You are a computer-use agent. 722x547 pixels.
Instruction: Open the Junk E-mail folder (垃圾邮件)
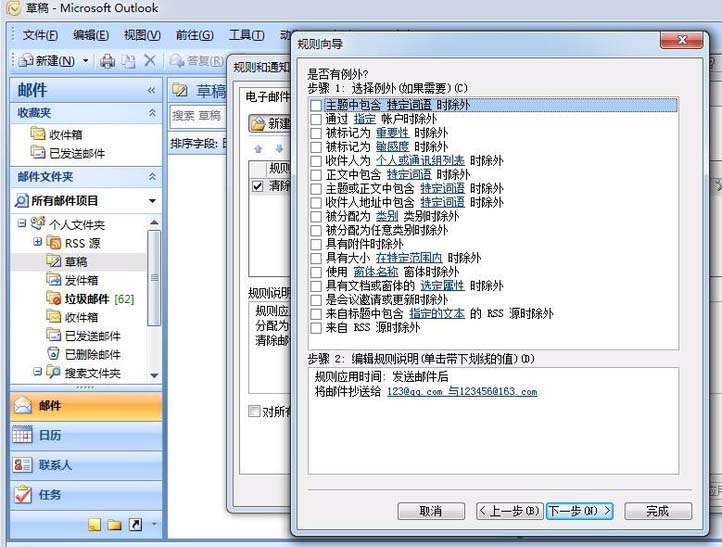point(86,298)
